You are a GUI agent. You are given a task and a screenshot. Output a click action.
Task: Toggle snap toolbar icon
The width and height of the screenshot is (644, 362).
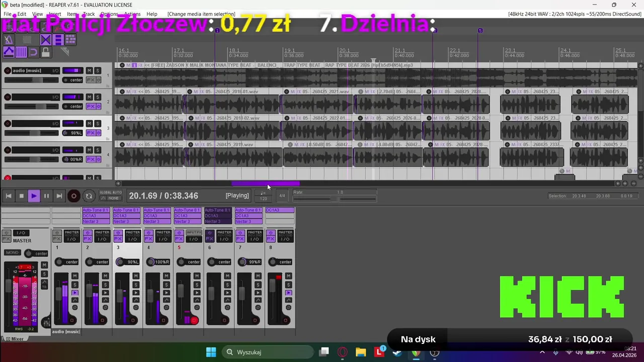click(33, 52)
